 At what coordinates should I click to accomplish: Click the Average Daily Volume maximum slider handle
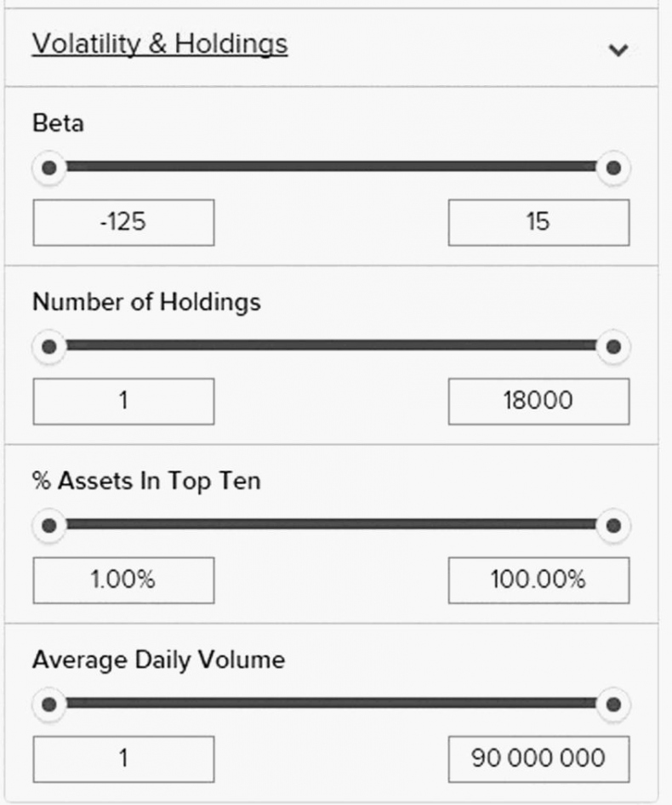point(612,704)
